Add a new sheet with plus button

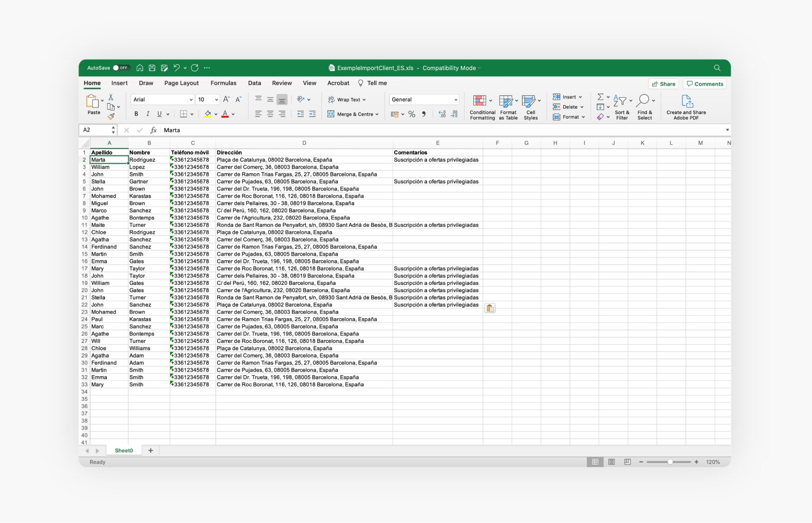pyautogui.click(x=151, y=450)
